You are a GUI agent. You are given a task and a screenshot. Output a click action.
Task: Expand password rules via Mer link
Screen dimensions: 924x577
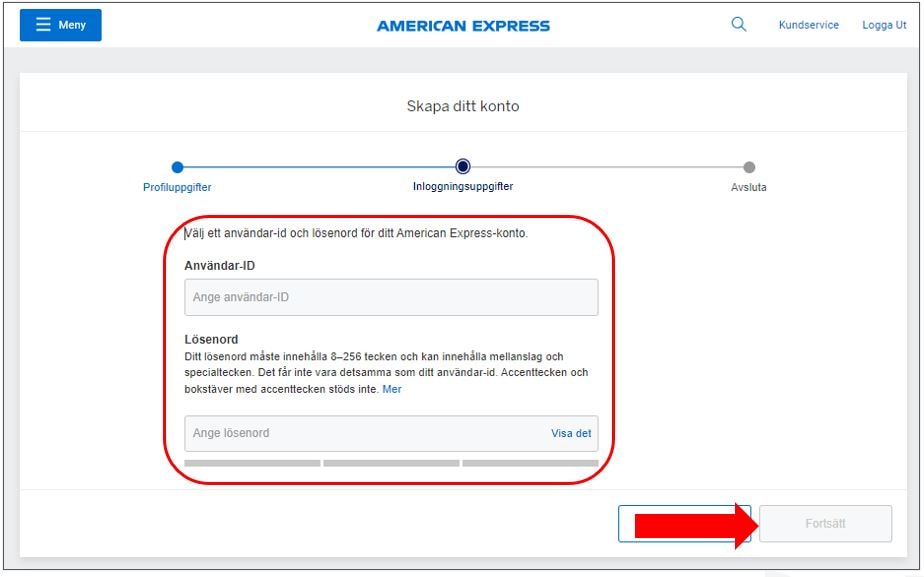[x=392, y=389]
